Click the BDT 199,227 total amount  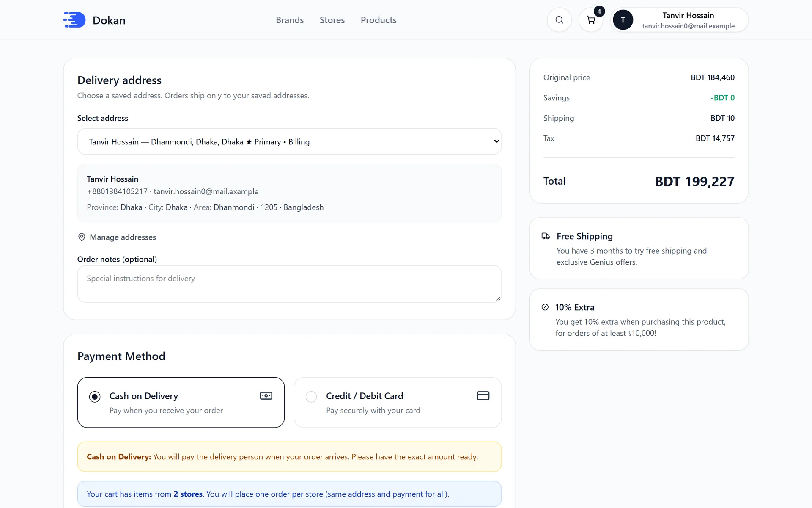[694, 182]
